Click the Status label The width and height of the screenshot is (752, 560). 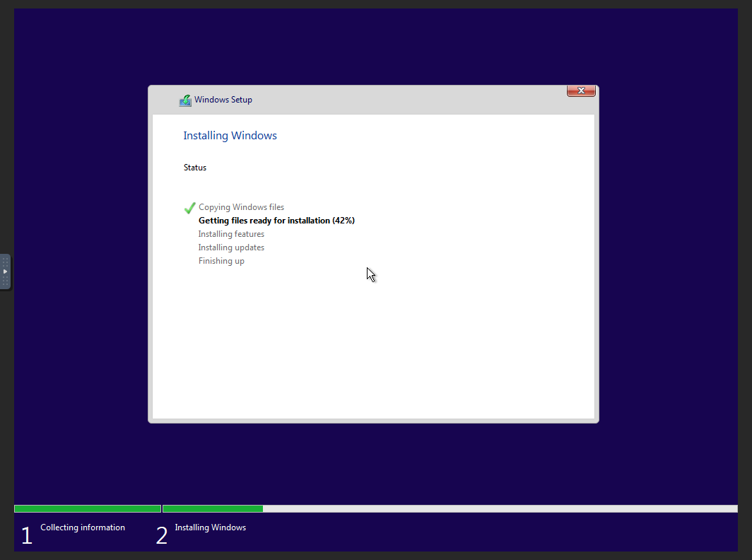[195, 168]
